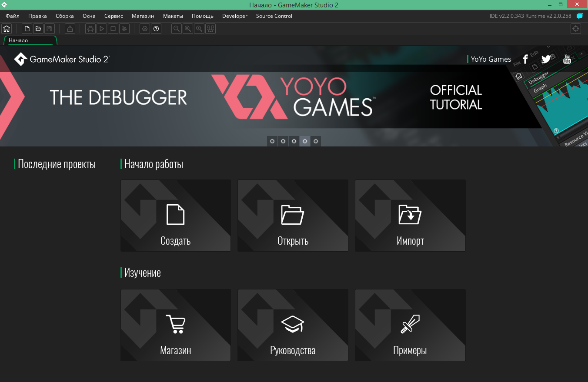Click the Импорт project tile
Screen dimensions: 588x382
point(410,216)
